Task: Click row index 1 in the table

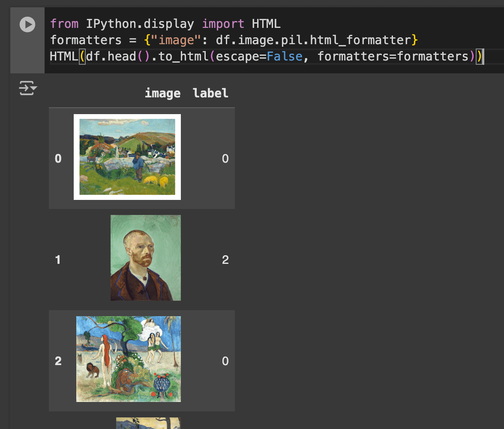Action: tap(58, 260)
